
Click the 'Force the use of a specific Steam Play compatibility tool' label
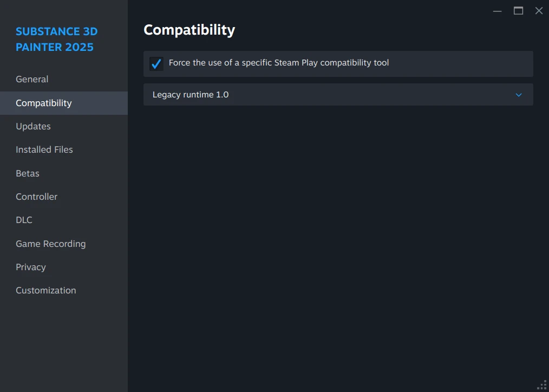tap(279, 63)
